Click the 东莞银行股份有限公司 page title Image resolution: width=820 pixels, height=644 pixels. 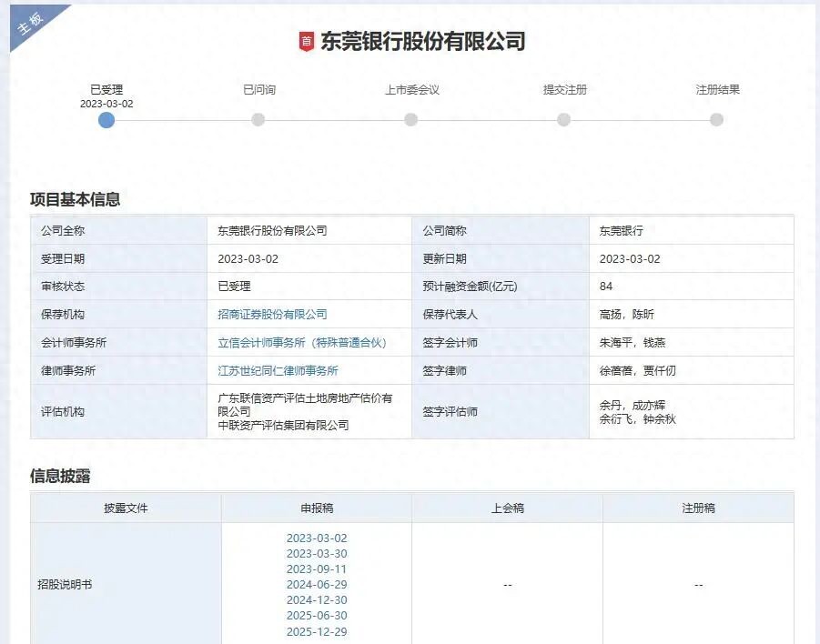[x=423, y=41]
